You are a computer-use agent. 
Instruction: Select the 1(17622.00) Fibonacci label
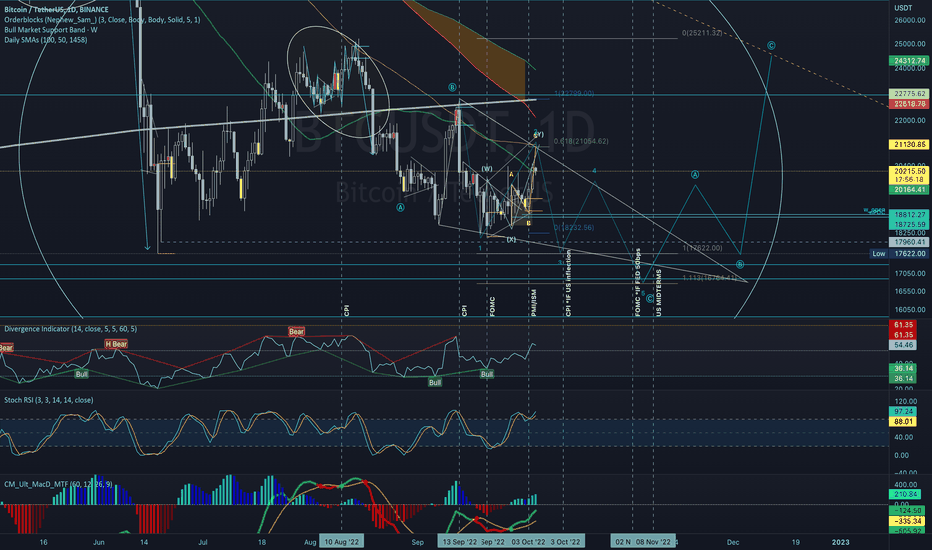pyautogui.click(x=703, y=248)
